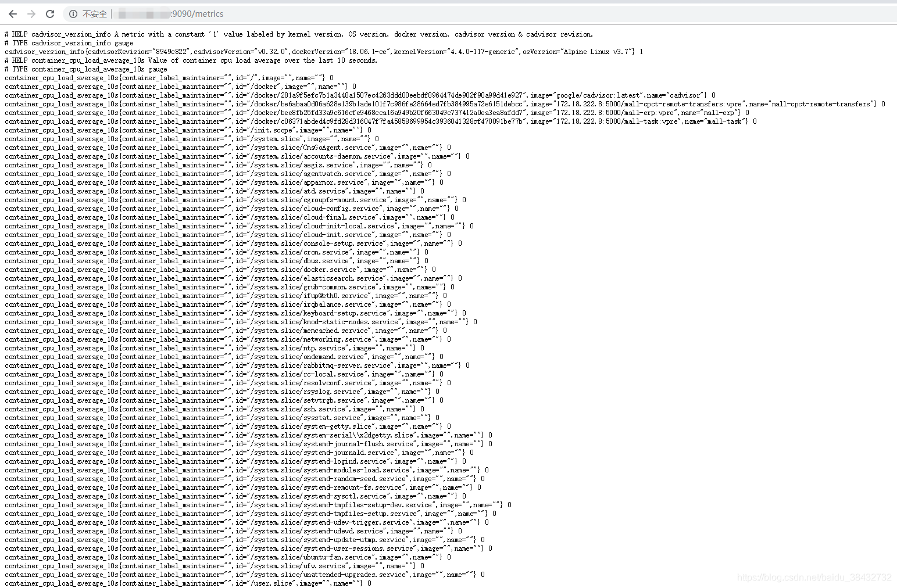Viewport: 897px width, 588px height.
Task: Open the site security info icon
Action: coord(73,14)
